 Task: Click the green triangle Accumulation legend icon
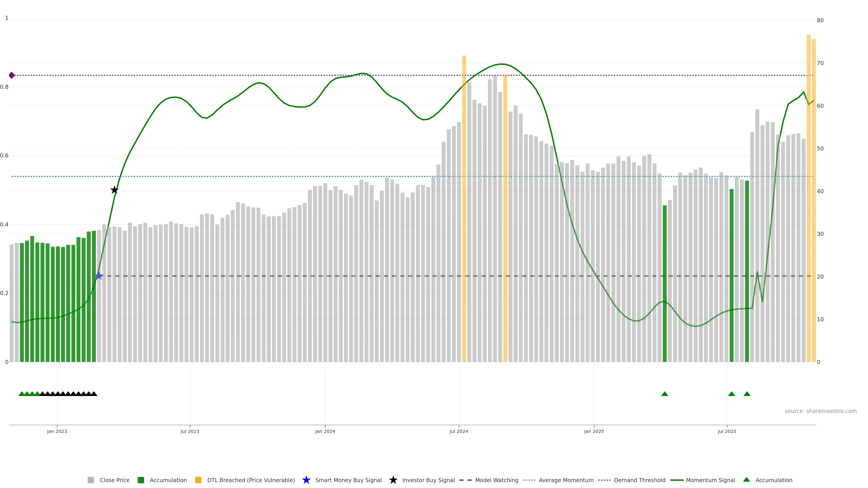coord(746,480)
